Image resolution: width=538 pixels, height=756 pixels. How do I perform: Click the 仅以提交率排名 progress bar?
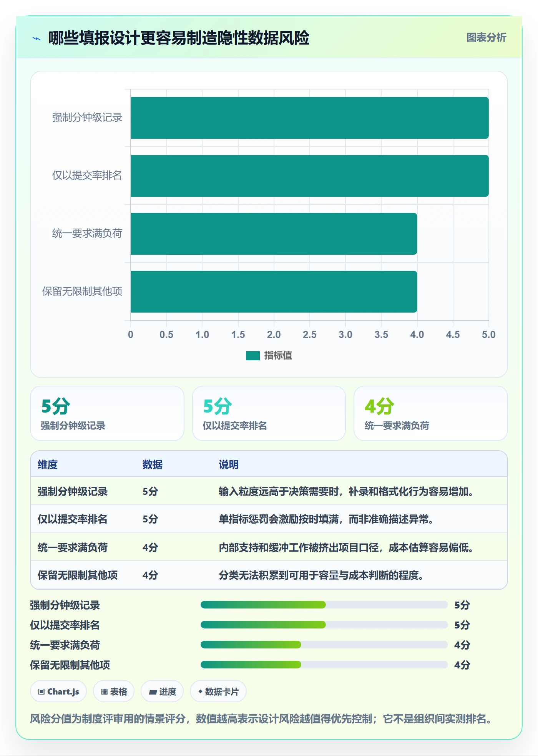pos(324,625)
